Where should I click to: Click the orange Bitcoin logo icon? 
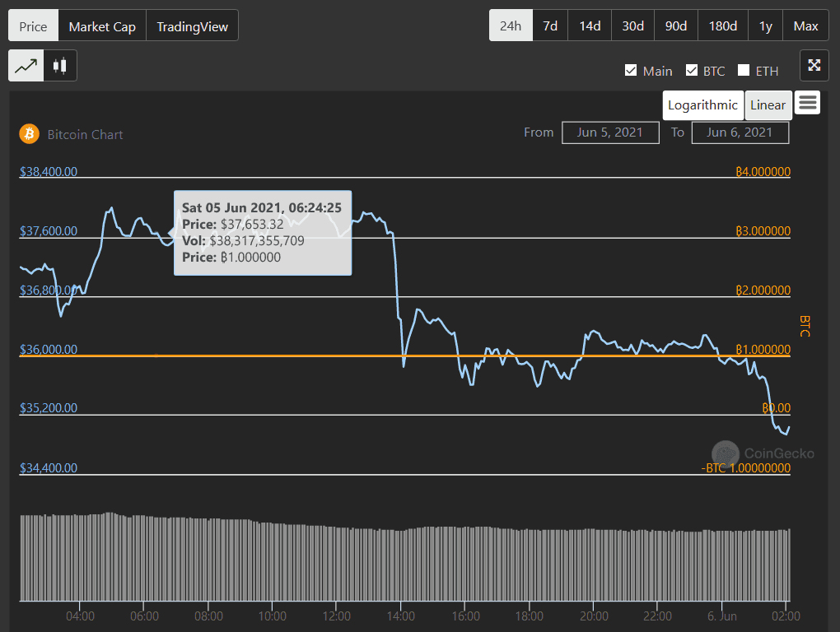click(30, 134)
